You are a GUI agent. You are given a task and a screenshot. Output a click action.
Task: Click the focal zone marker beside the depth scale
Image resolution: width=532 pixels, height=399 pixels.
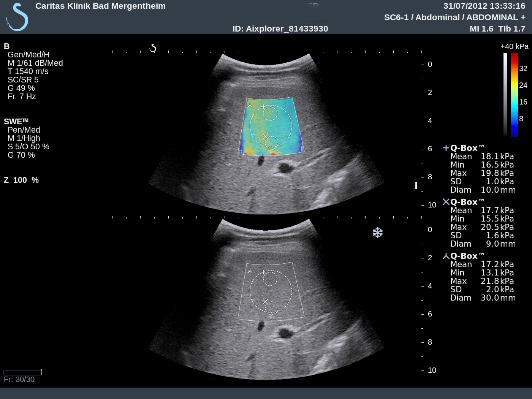(x=416, y=185)
